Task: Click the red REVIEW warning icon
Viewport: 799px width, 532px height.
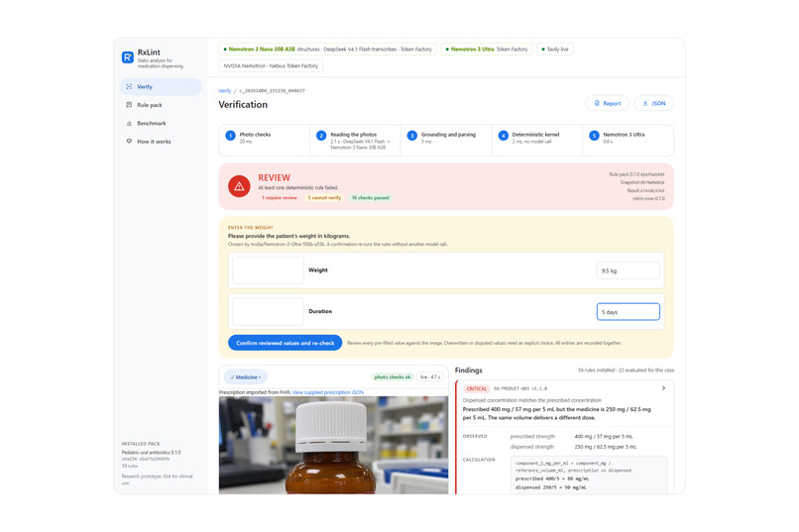Action: click(x=239, y=186)
